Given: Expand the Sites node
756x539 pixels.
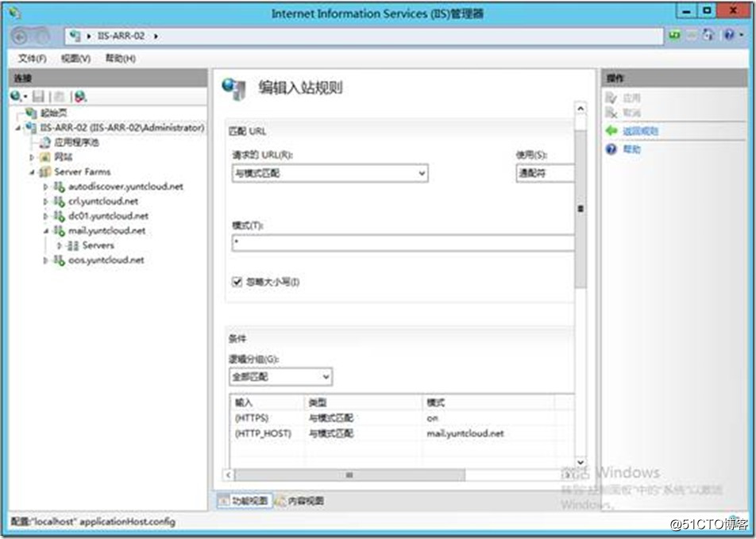Looking at the screenshot, I should point(33,157).
